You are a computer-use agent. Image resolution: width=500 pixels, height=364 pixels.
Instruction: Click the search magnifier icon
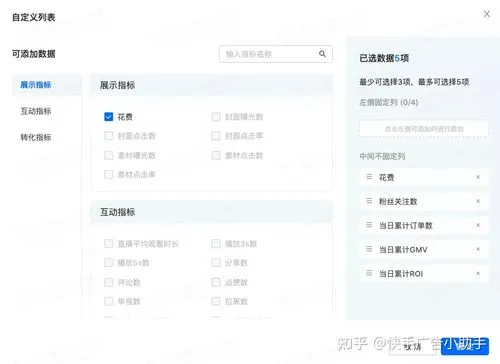tap(322, 54)
